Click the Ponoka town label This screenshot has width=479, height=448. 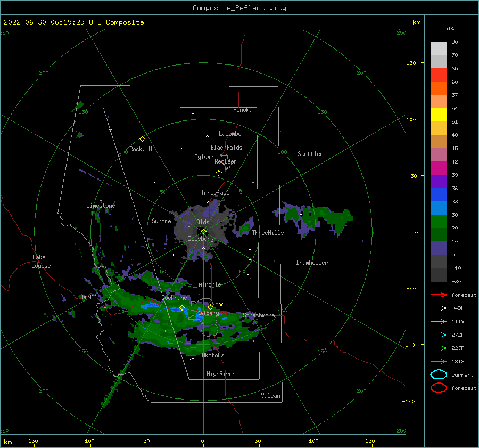243,110
